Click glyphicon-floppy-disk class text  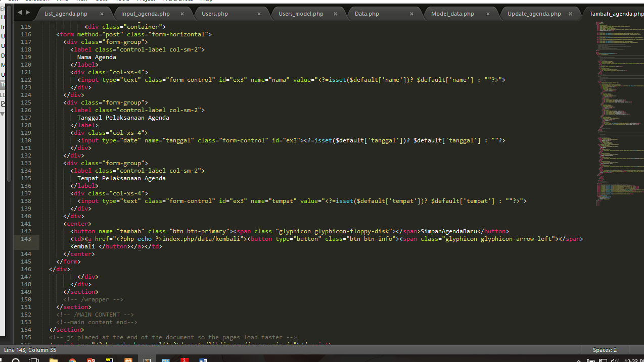[353, 231]
